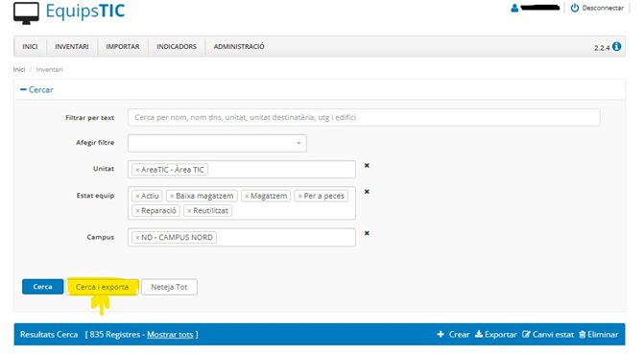
Task: Remove the Actiu state tag
Action: click(137, 196)
